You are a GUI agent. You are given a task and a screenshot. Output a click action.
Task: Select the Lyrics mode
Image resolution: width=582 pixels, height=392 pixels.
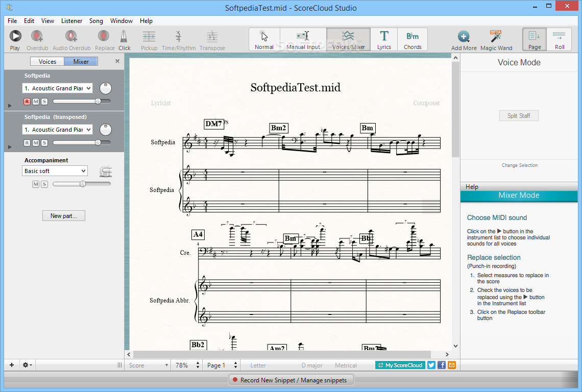(384, 39)
